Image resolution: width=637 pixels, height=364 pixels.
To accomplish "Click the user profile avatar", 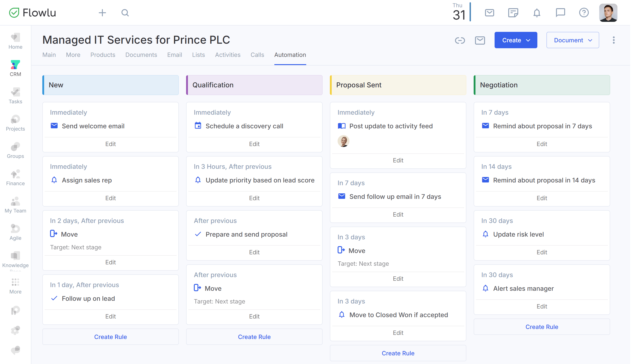I will [x=608, y=13].
